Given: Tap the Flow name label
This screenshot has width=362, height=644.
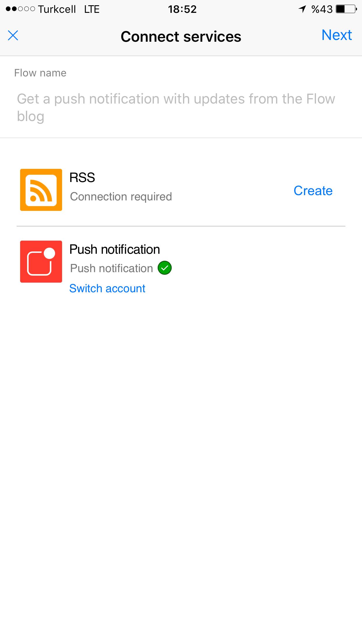Looking at the screenshot, I should [40, 73].
